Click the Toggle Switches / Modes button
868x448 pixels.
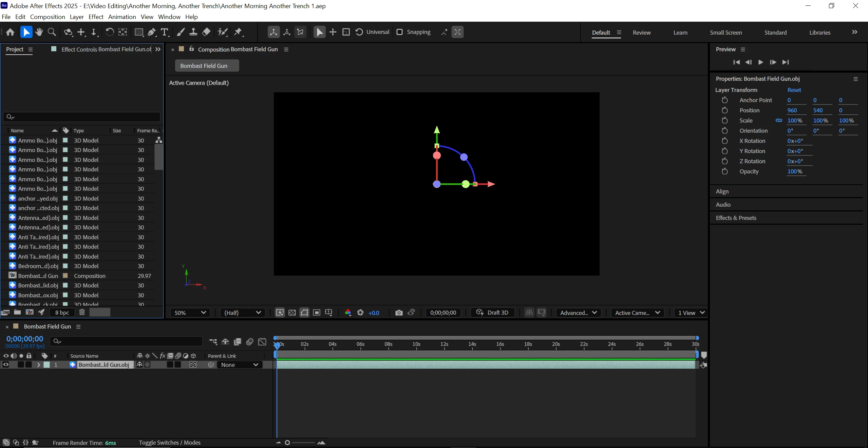pyautogui.click(x=170, y=443)
